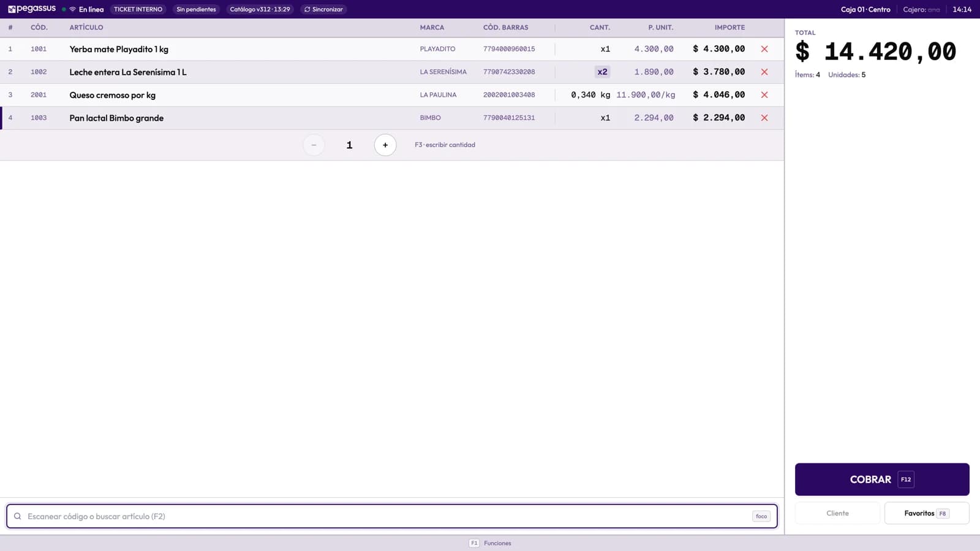980x551 pixels.
Task: Click the search magnifier icon
Action: 18,516
